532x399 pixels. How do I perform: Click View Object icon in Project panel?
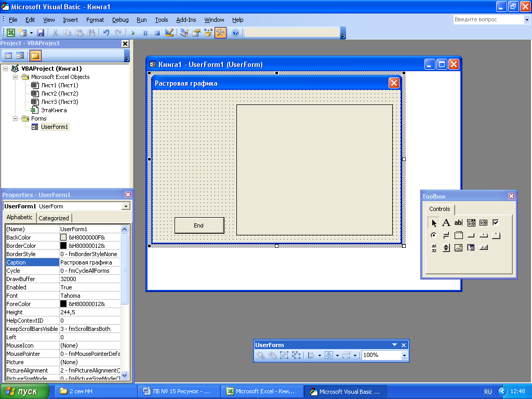[x=20, y=55]
